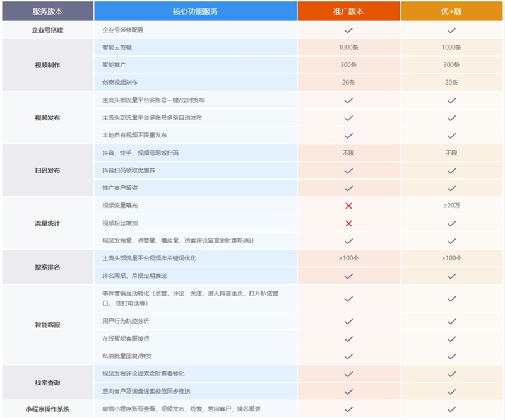Click the 优+版 checkmark for 在线智能客服接待
Viewport: 505px width, 420px height.
449,339
